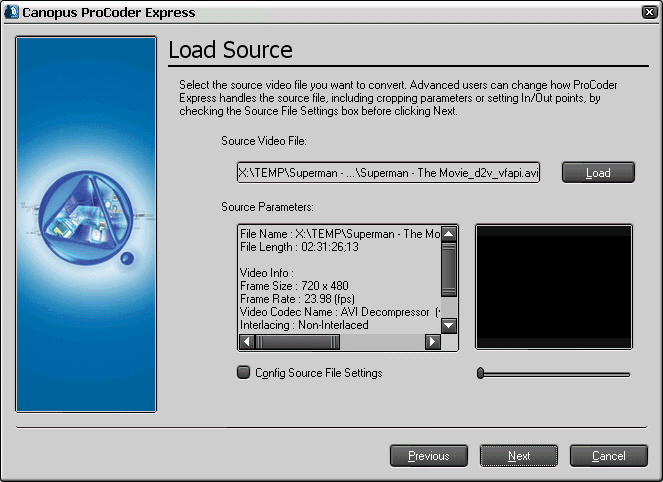Click the black video preview pane
The image size is (663, 482).
[553, 287]
